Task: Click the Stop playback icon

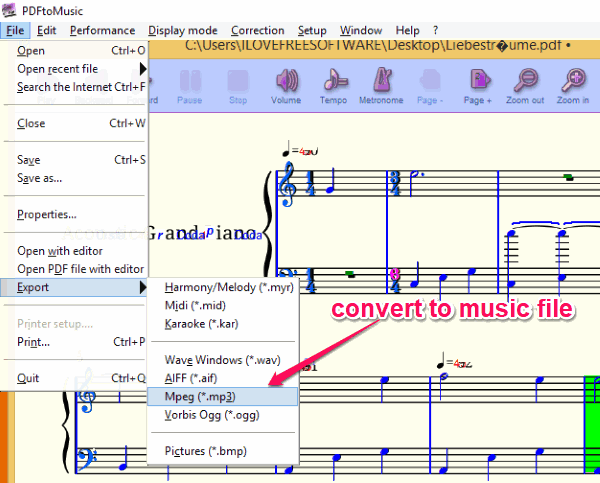Action: 238,80
